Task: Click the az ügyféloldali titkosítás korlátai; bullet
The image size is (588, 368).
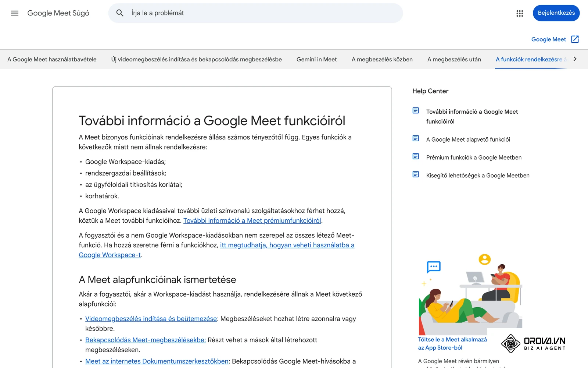Action: 134,184
